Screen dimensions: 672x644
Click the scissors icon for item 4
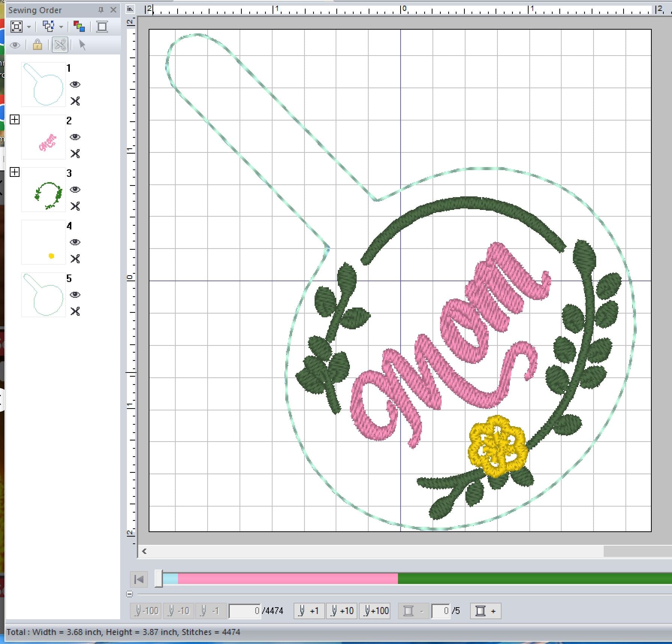75,259
